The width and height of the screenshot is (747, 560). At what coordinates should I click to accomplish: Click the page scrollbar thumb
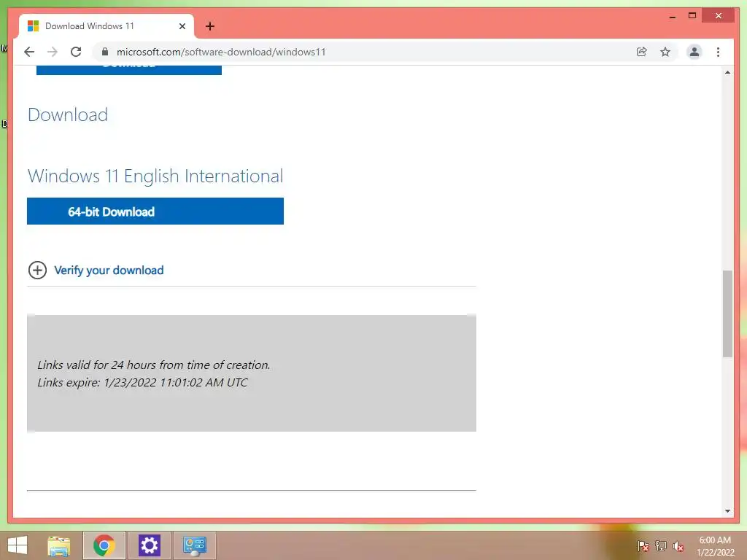727,314
